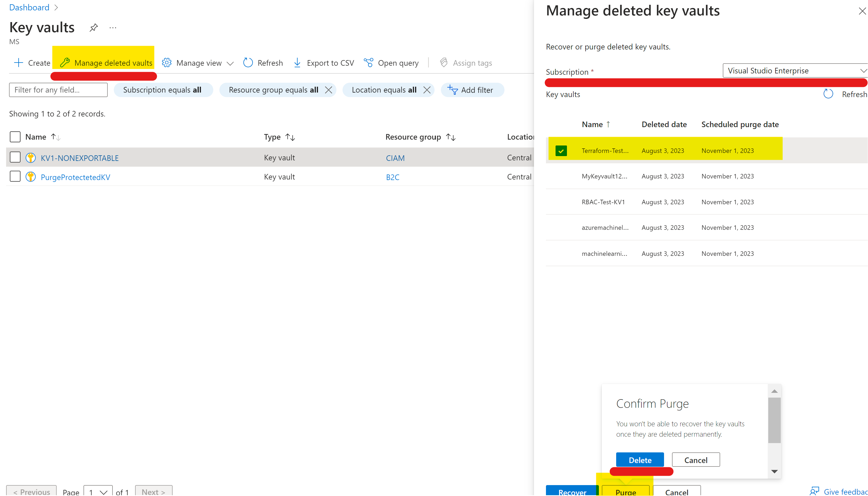The width and height of the screenshot is (868, 496).
Task: Open the CIAM resource group
Action: 395,158
